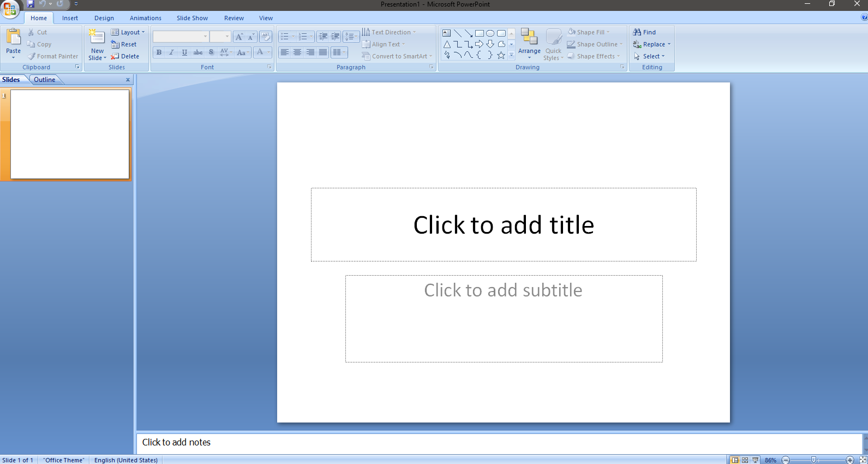Select the Text Box shape
The image size is (868, 464).
point(446,33)
